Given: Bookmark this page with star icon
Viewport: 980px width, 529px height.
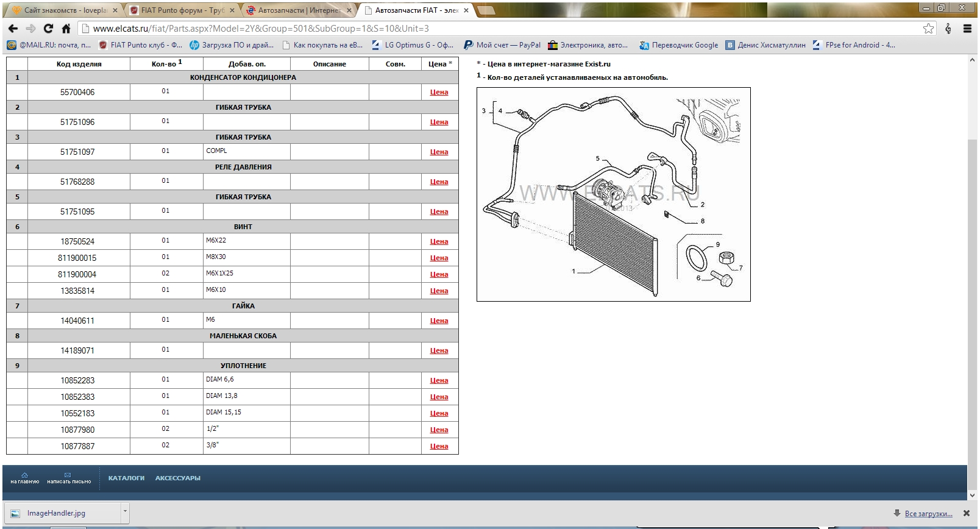Looking at the screenshot, I should coord(928,29).
